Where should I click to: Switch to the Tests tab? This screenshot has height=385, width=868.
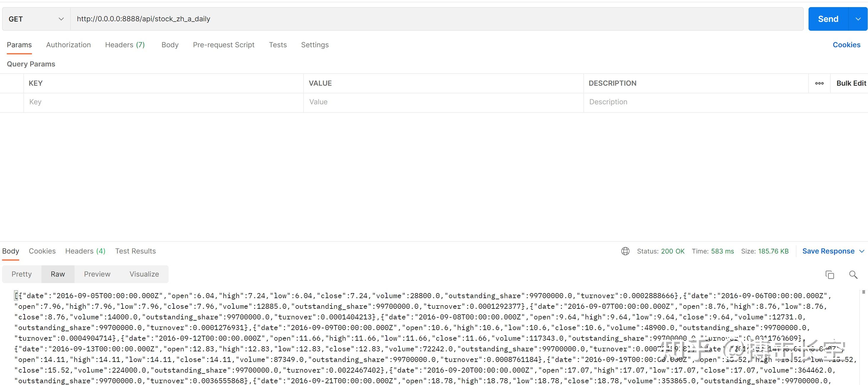pyautogui.click(x=278, y=45)
